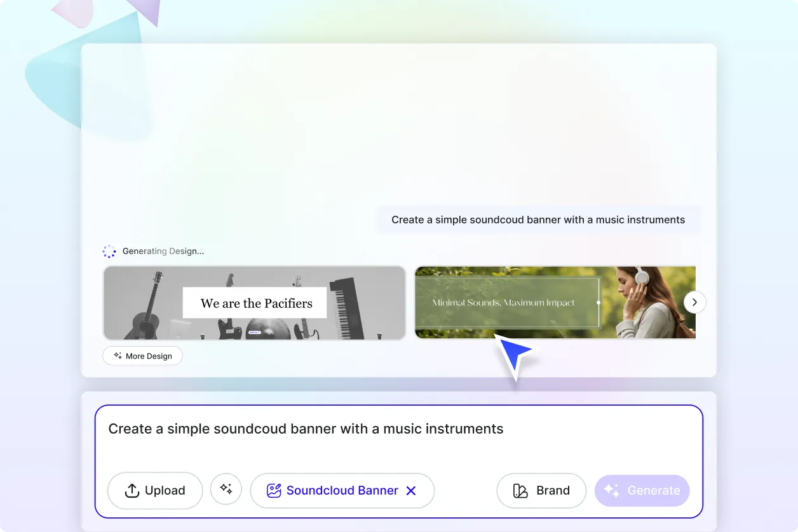Select 'Minimal Sounds, Maximum Impact' banner text
Image resolution: width=798 pixels, height=532 pixels.
point(503,303)
